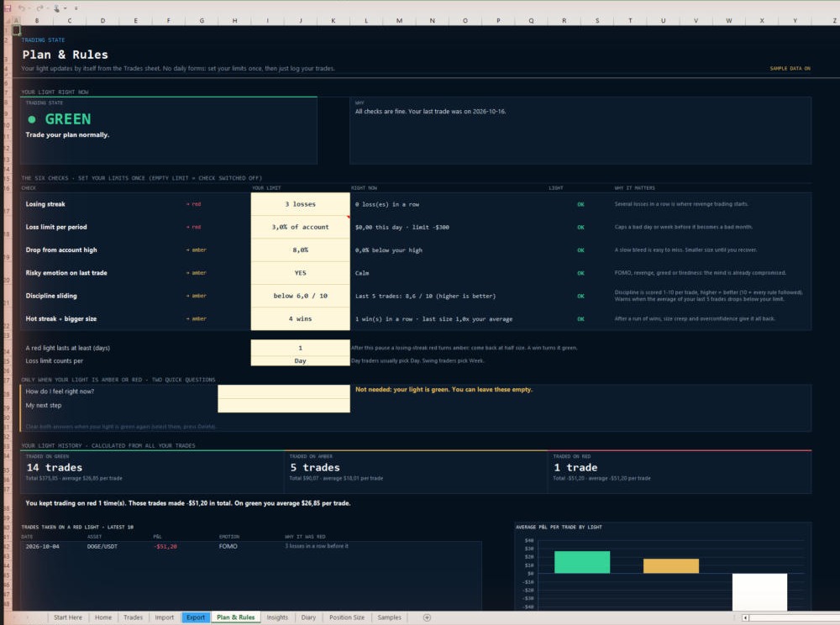This screenshot has width=840, height=625.
Task: Select the "3,0% of account" loss limit cell
Action: pyautogui.click(x=301, y=227)
